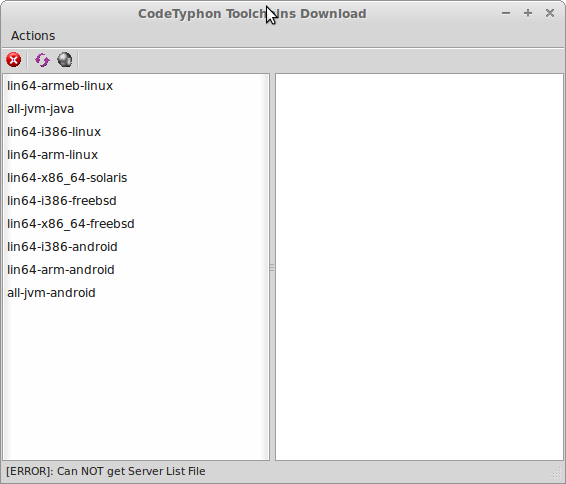Select lin64-armeb-linux in the list
566x484 pixels.
click(136, 86)
